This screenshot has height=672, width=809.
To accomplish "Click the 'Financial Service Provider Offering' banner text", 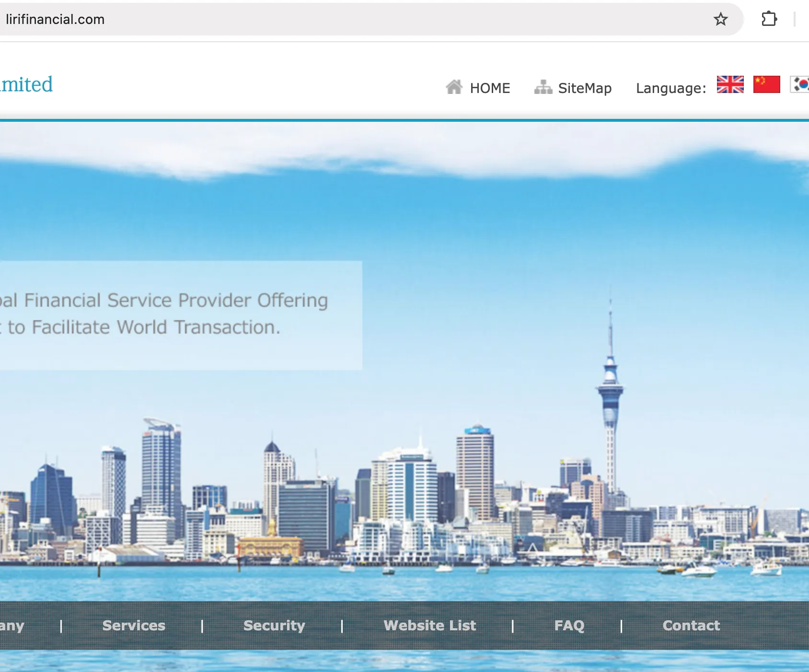I will (x=176, y=301).
